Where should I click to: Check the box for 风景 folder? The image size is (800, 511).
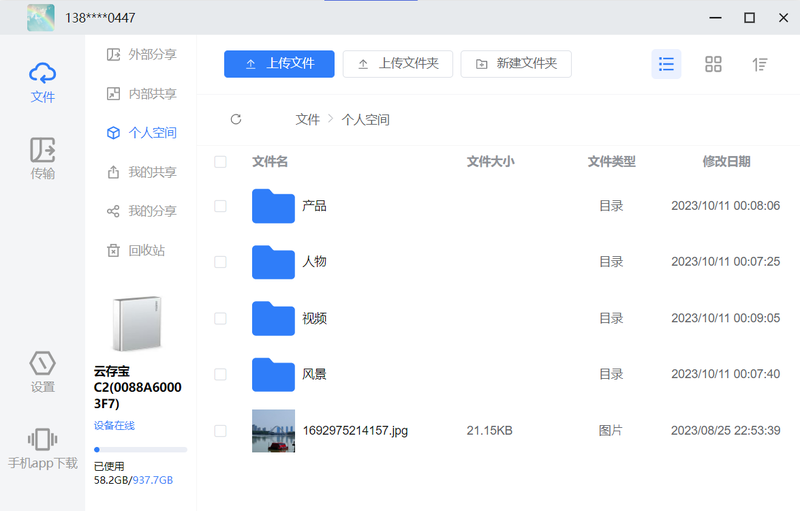pyautogui.click(x=220, y=374)
